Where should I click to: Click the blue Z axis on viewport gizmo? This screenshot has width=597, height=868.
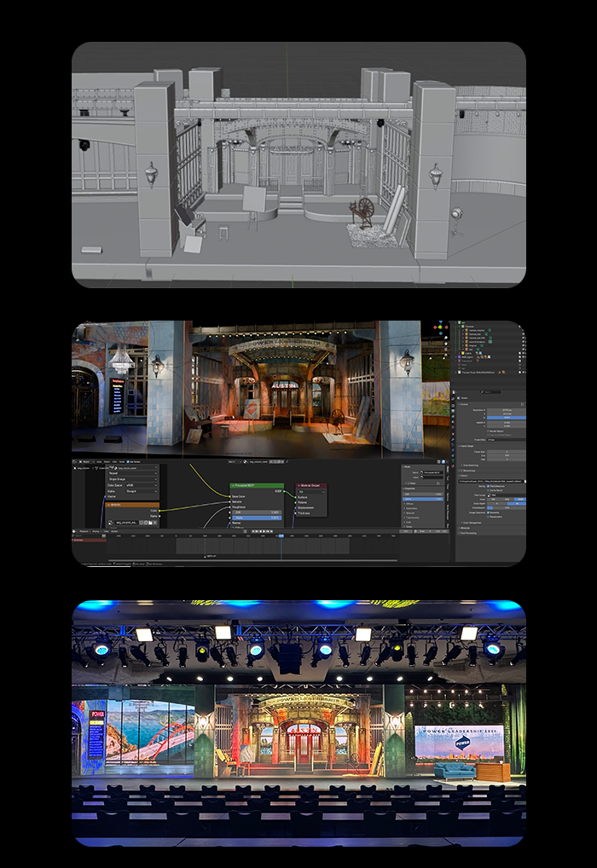pos(441,321)
